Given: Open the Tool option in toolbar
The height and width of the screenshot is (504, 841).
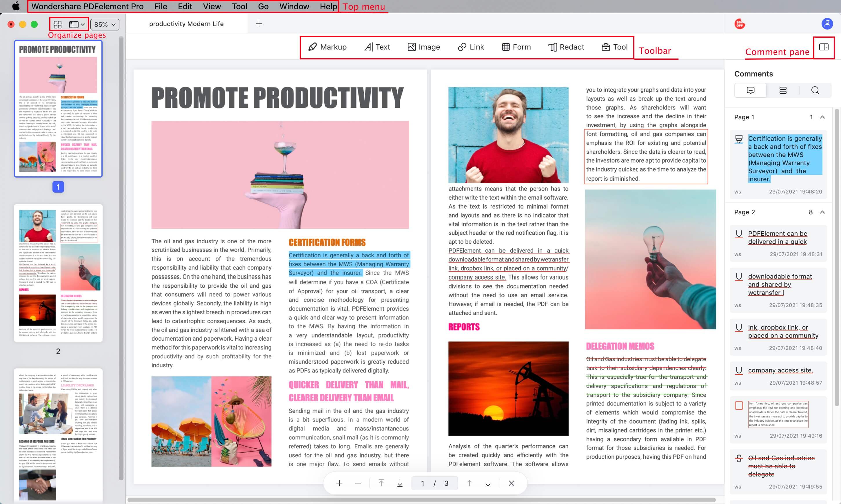Looking at the screenshot, I should click(614, 47).
